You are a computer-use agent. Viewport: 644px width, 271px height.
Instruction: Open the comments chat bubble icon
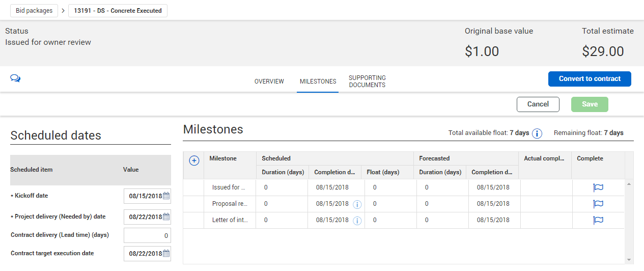pos(15,78)
